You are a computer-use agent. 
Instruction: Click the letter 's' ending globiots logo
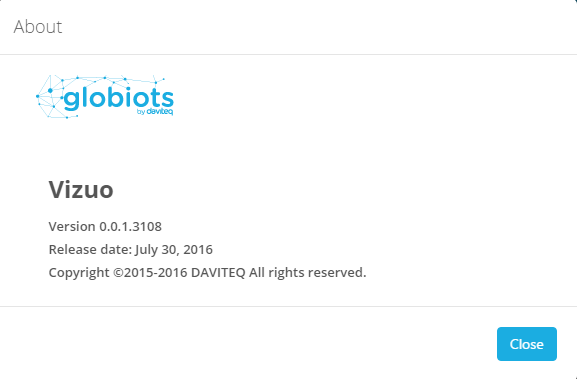(x=167, y=99)
